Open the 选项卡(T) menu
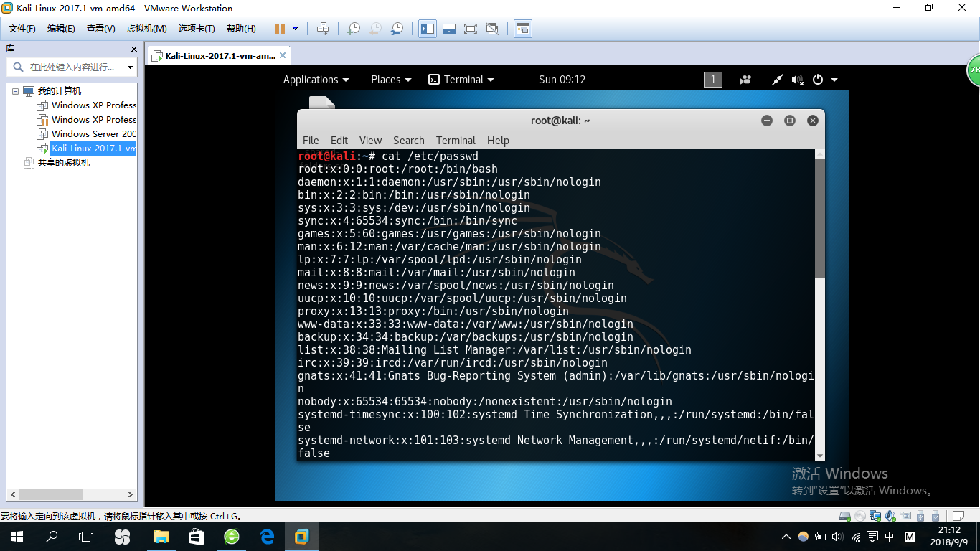This screenshot has width=980, height=551. (197, 29)
